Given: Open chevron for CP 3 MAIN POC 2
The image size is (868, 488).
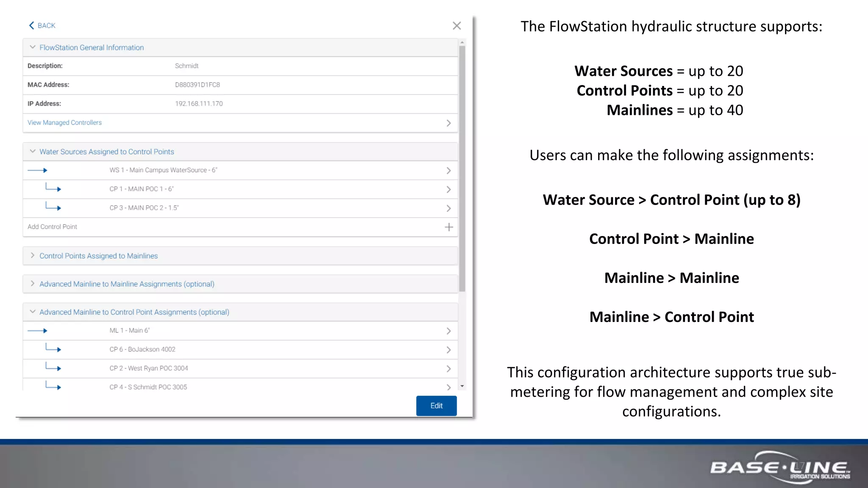Looking at the screenshot, I should pyautogui.click(x=448, y=208).
